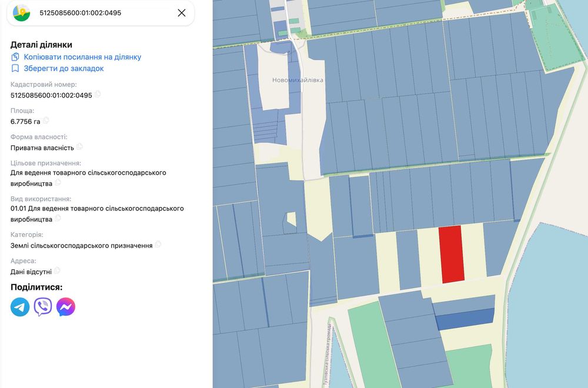Click the map app logo icon
The image size is (588, 388).
coord(21,13)
